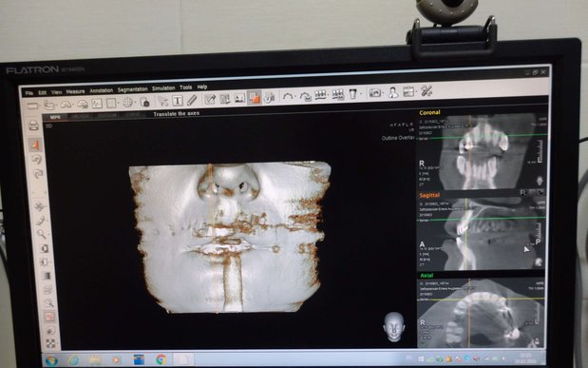Select the Text annotation tool
Viewport: 588px width, 368px height.
(x=178, y=101)
